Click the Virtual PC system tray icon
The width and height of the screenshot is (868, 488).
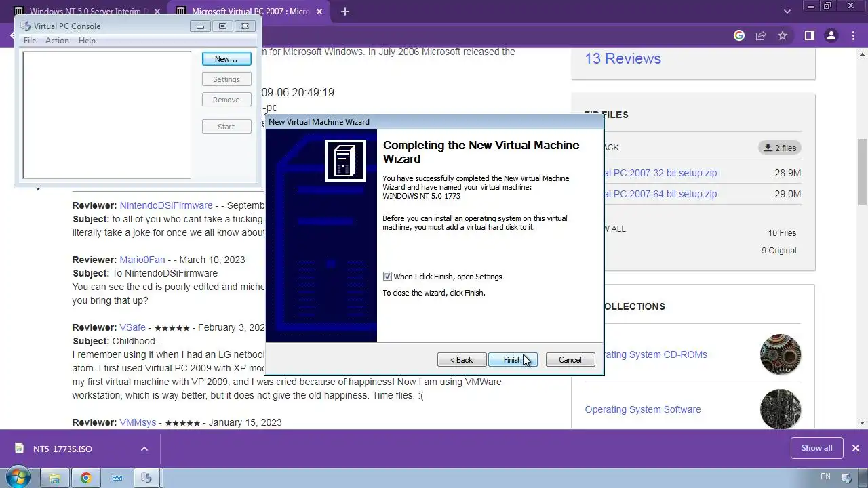(846, 478)
